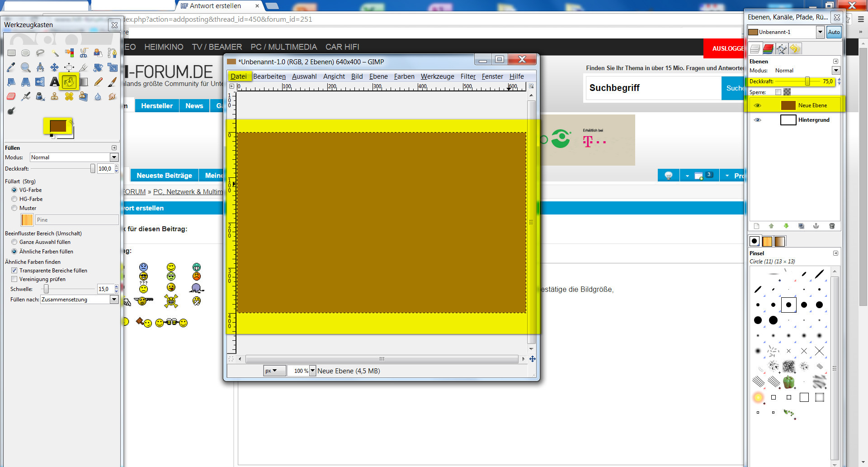Select the Zoom magnifier tool
Viewport: 868px width, 467px height.
pyautogui.click(x=26, y=67)
